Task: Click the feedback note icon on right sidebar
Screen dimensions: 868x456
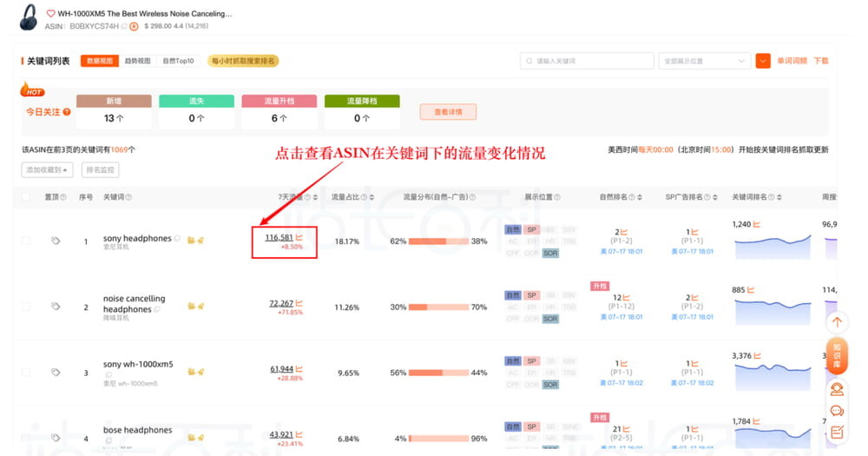Action: (x=837, y=432)
